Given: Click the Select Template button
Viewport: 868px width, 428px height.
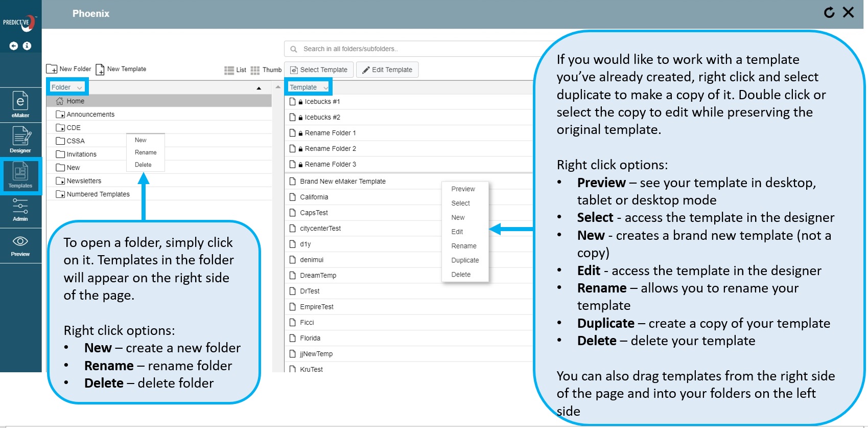Looking at the screenshot, I should tap(319, 70).
